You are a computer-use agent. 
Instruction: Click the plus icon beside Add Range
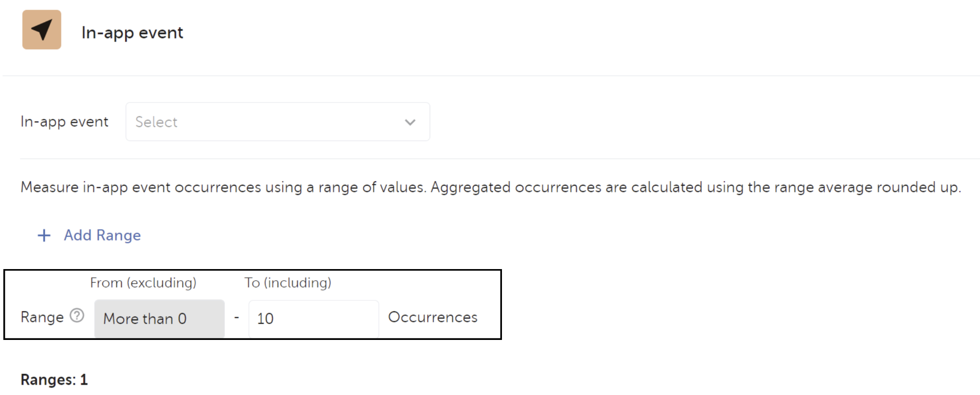44,235
